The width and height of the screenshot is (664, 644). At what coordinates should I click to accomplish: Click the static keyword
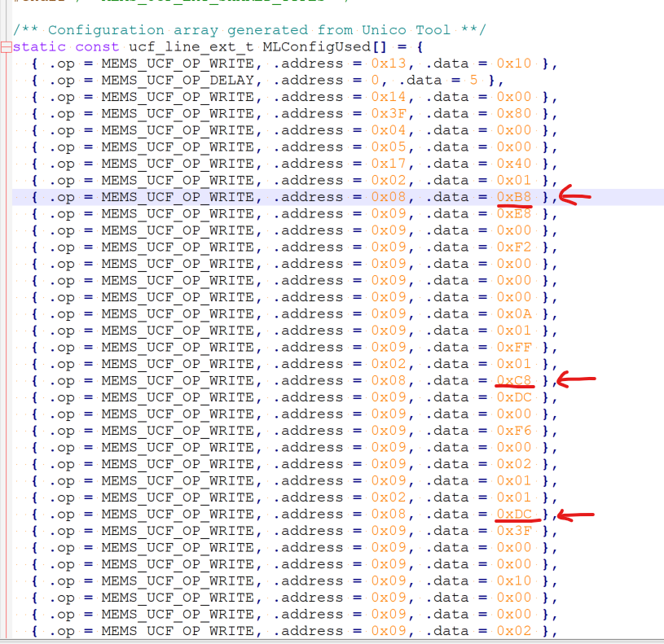[x=37, y=46]
